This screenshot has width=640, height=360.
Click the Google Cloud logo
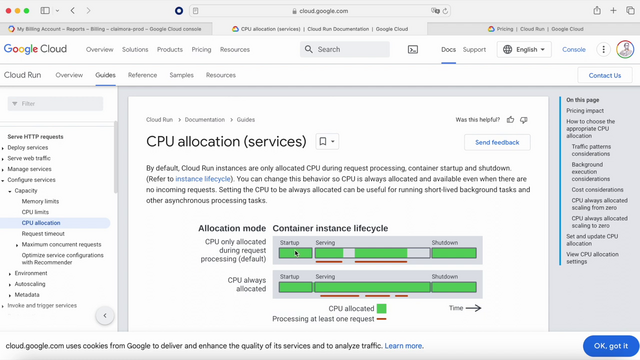click(35, 49)
